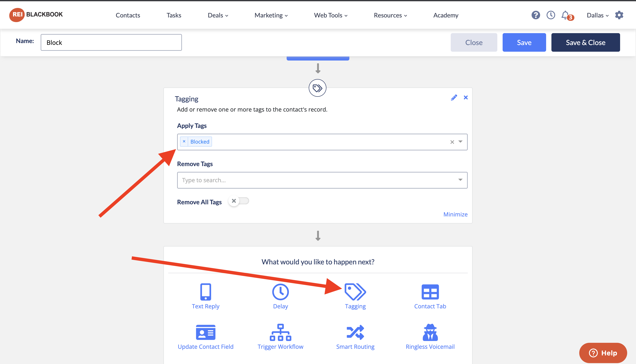Go to Contacts
636x364 pixels.
coord(128,15)
